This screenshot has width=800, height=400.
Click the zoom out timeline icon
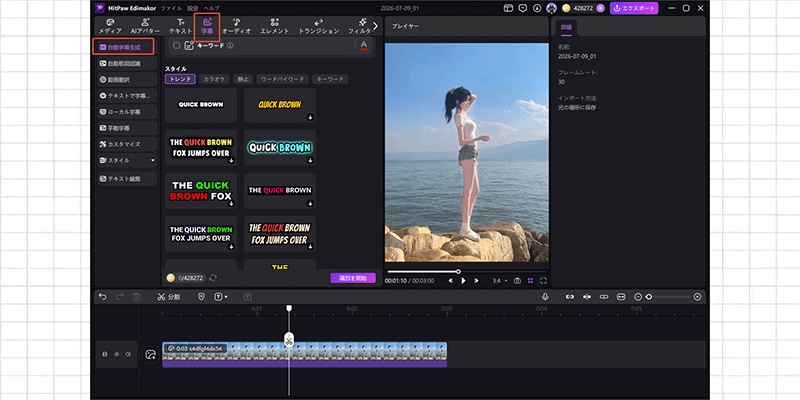coord(638,296)
